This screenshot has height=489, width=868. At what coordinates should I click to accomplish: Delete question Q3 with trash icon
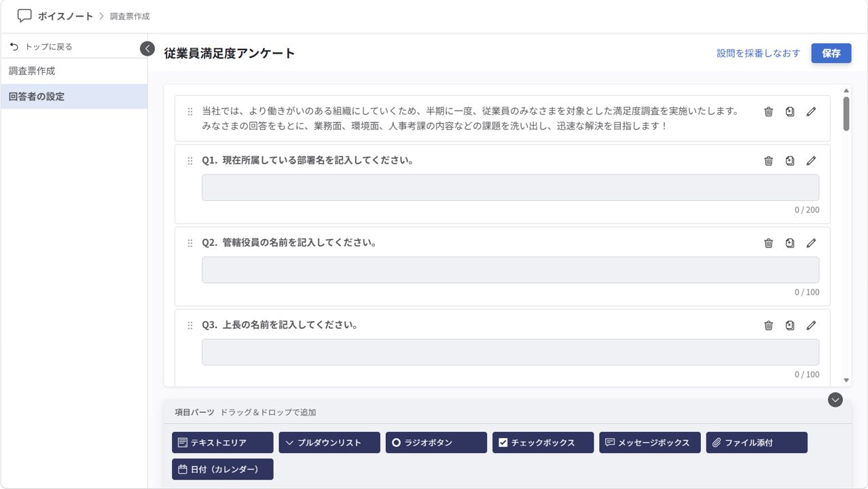pos(768,325)
